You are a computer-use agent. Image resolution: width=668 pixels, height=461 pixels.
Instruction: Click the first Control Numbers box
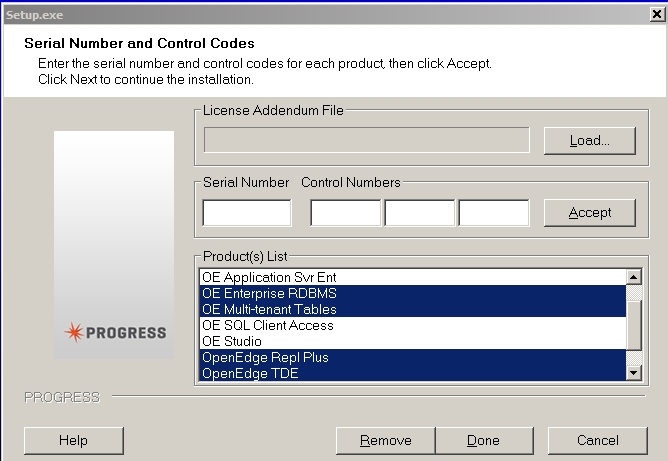[x=346, y=213]
